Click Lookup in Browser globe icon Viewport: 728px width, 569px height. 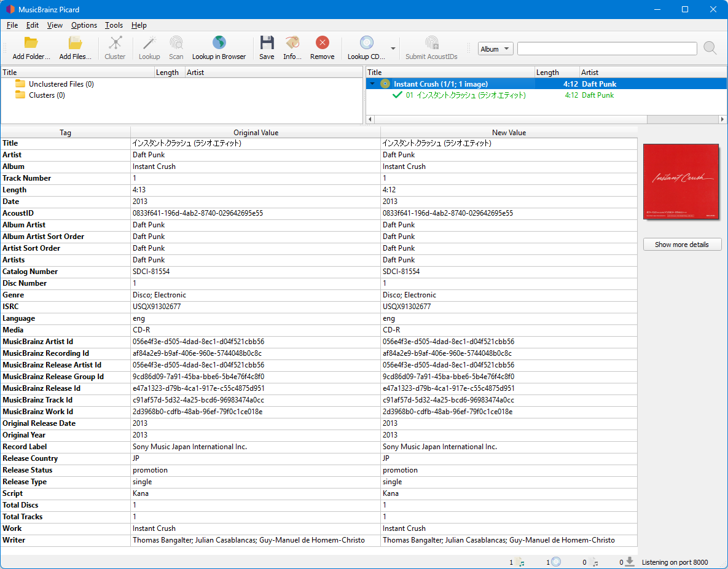click(219, 43)
